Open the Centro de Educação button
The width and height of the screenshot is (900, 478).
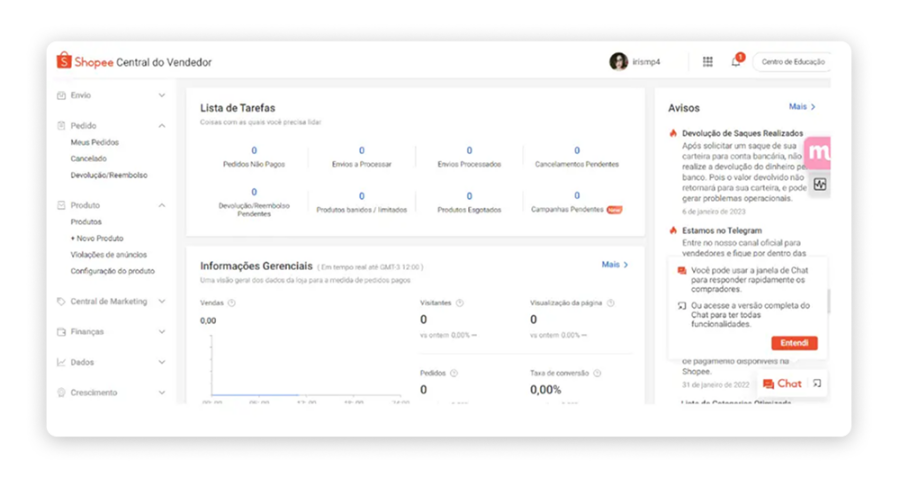792,62
